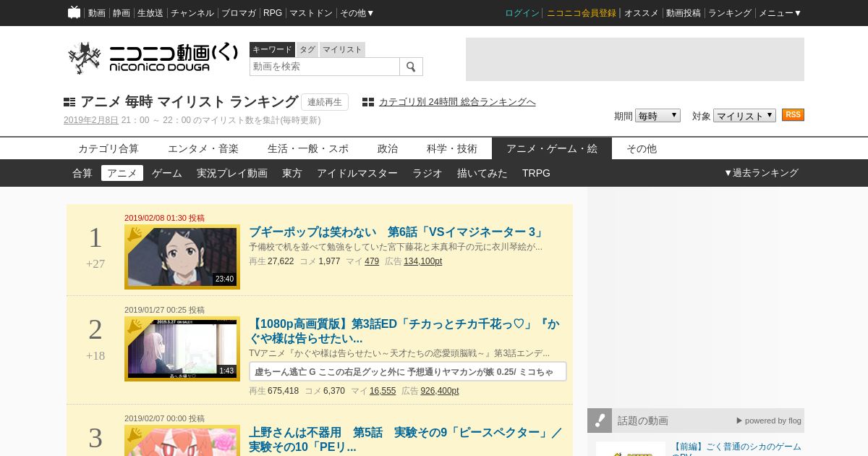This screenshot has height=456, width=868.
Task: Open ブロマガ in the top bar
Action: coord(239,13)
